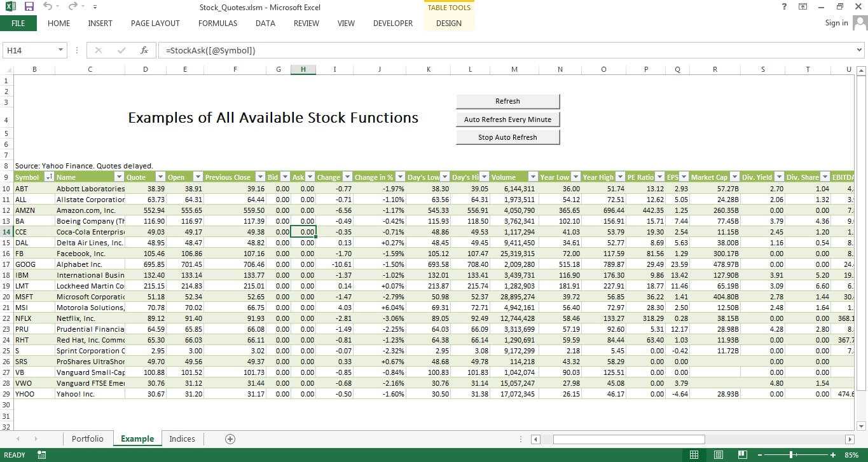Viewport: 868px width, 462px height.
Task: Click the previous sheet navigation arrow
Action: [17, 438]
